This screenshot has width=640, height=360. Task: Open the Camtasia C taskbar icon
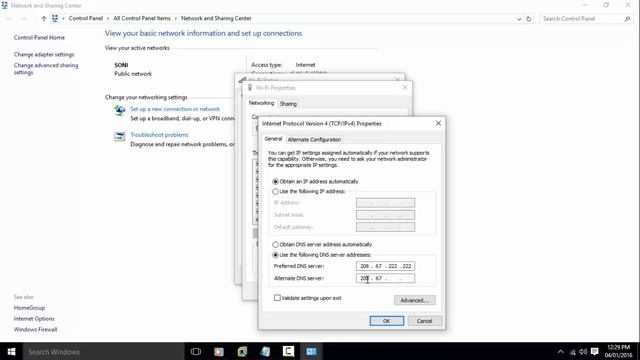[x=288, y=351]
